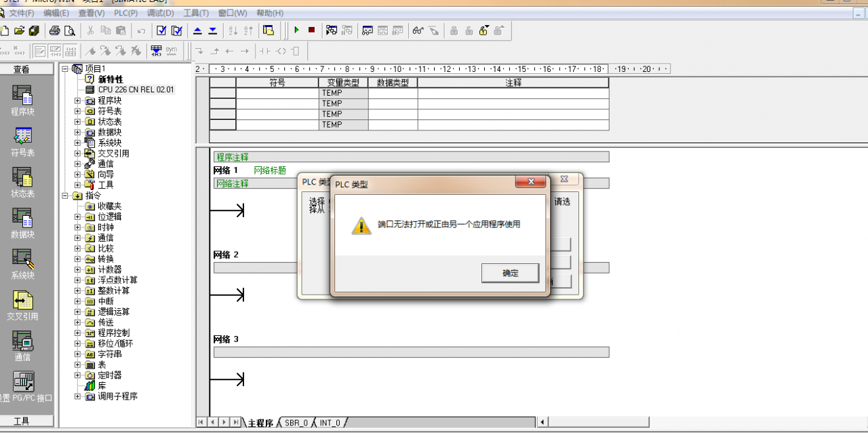Click the 变量类型 column header

[x=343, y=82]
